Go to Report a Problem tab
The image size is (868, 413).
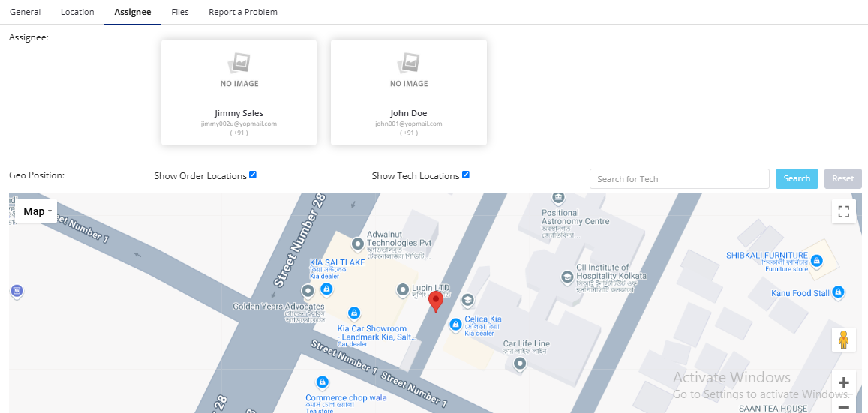click(x=243, y=12)
